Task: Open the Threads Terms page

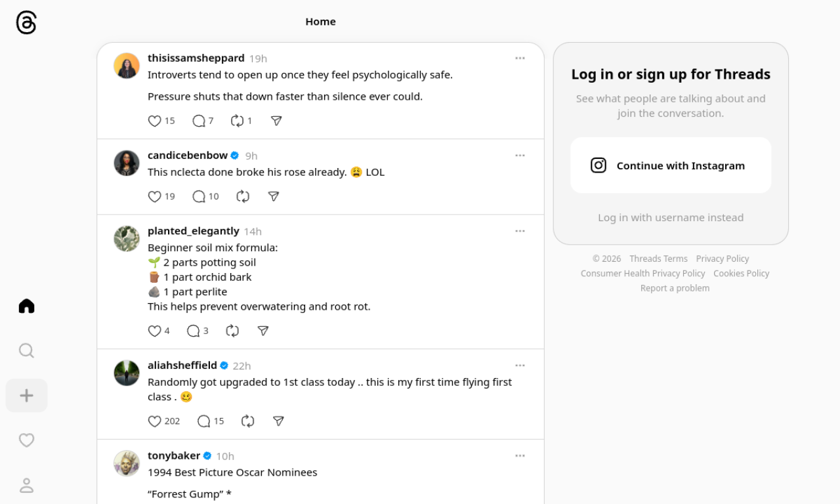Action: click(x=658, y=259)
